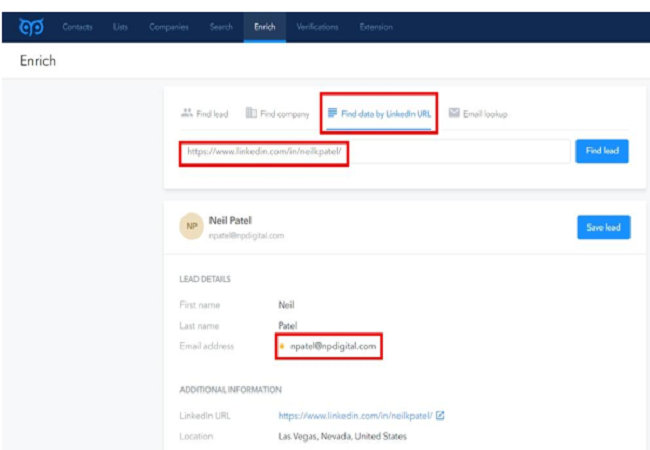Screen dimensions: 650x450
Task: Open the Extension page
Action: click(376, 27)
